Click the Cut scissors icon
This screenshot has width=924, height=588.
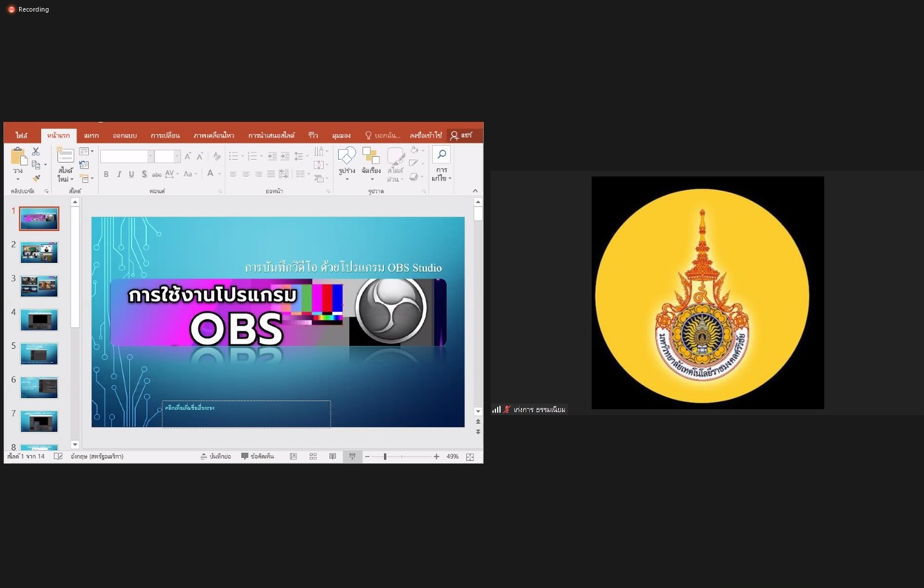click(x=36, y=151)
